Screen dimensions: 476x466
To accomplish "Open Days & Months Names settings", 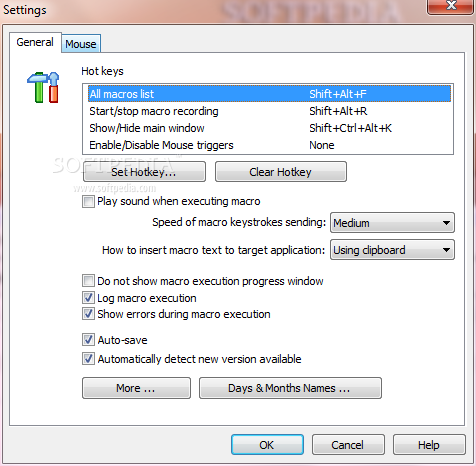I will (290, 388).
